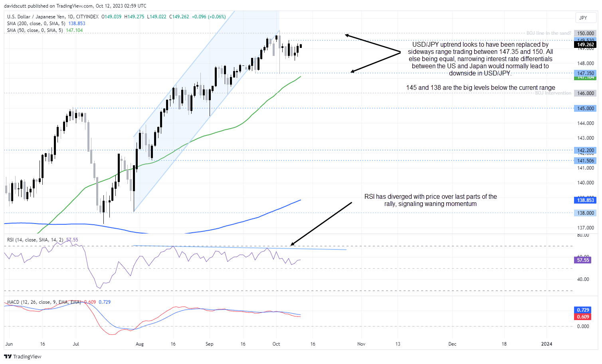
Task: Click the 138.853 SMA value label on axis
Action: (x=586, y=200)
